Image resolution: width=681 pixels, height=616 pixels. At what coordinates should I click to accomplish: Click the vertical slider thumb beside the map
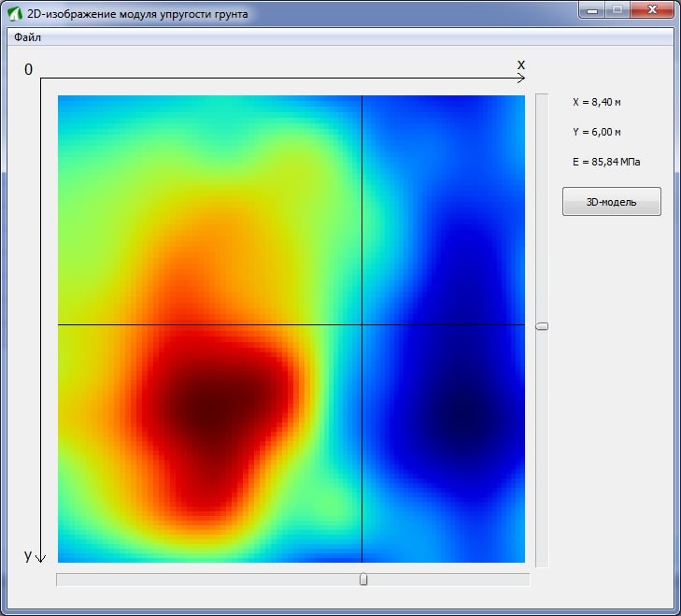click(x=542, y=326)
